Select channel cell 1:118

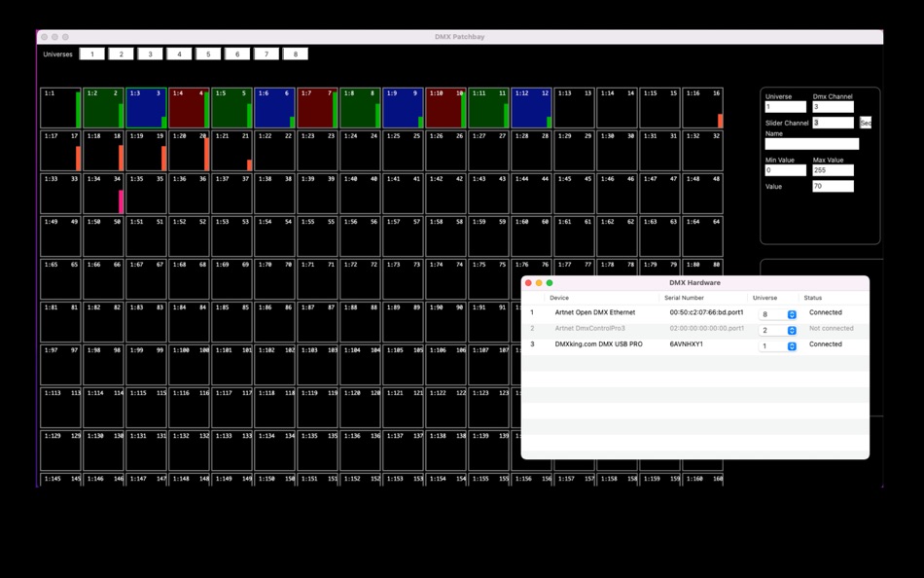click(x=274, y=408)
